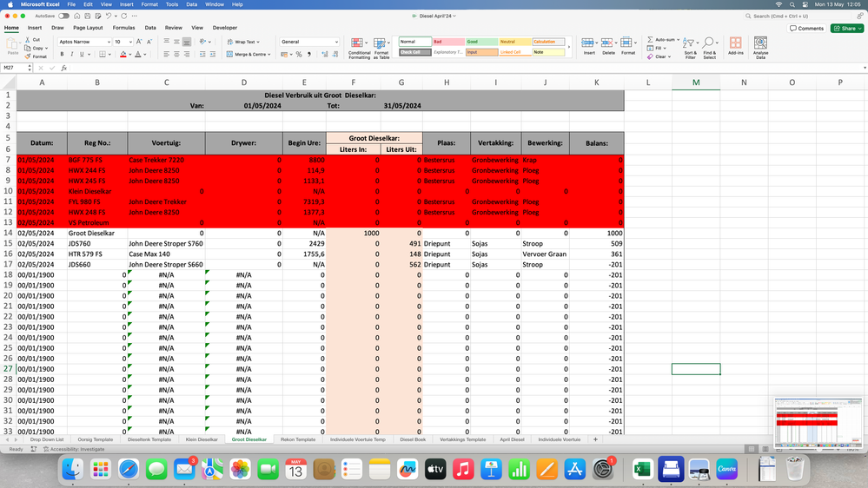
Task: Toggle Align Right text alignment
Action: coord(187,54)
